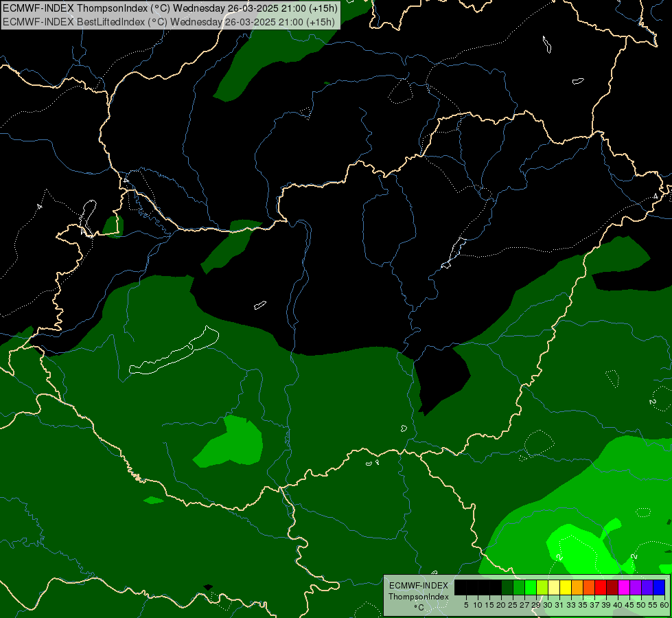Select the bright green 27–29 legend swatch
Viewport: 672px width, 618px height.
tap(531, 587)
